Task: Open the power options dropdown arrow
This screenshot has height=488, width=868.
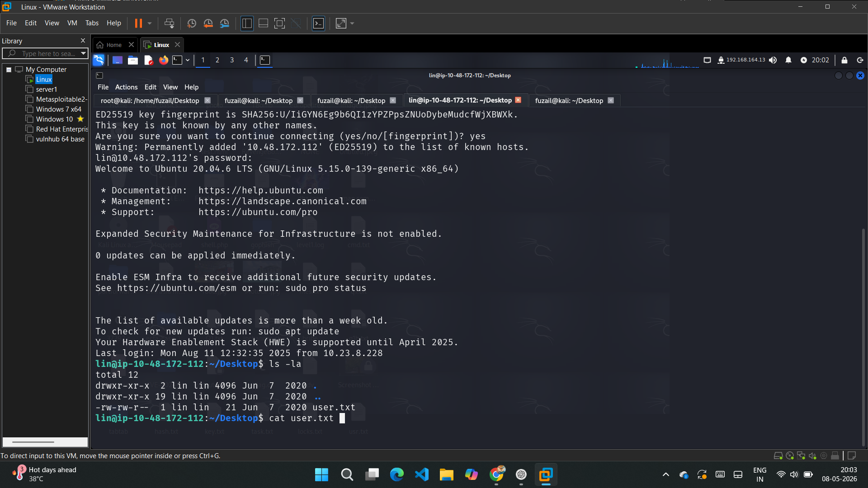Action: [150, 23]
